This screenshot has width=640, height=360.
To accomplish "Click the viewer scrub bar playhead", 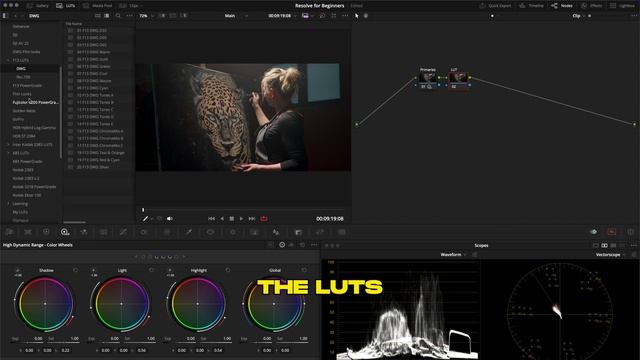I will coord(143,210).
